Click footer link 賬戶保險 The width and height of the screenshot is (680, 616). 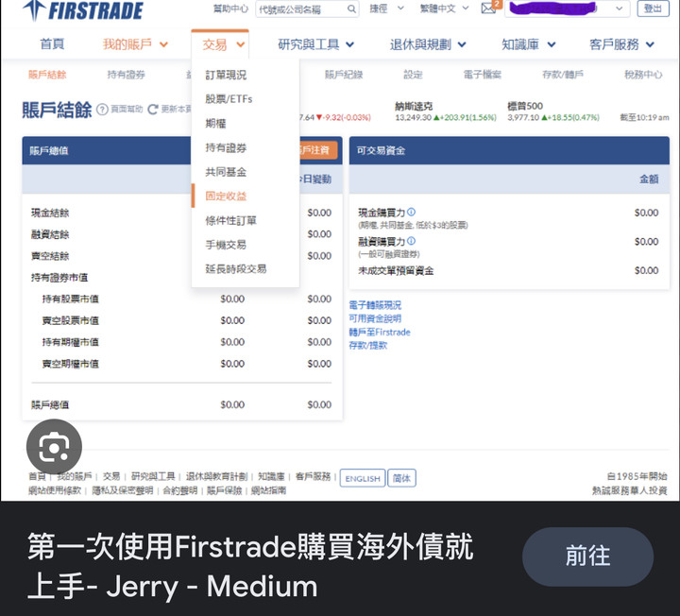(x=224, y=490)
